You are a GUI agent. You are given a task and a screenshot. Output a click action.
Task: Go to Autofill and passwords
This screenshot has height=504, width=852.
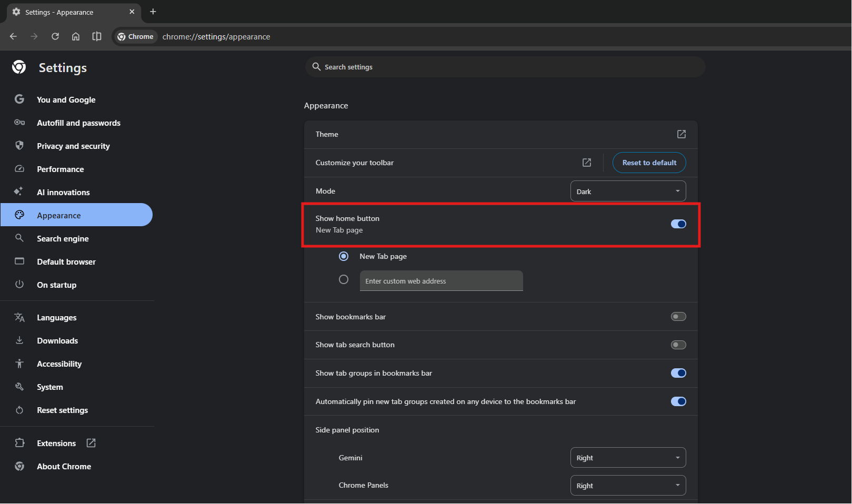tap(78, 123)
